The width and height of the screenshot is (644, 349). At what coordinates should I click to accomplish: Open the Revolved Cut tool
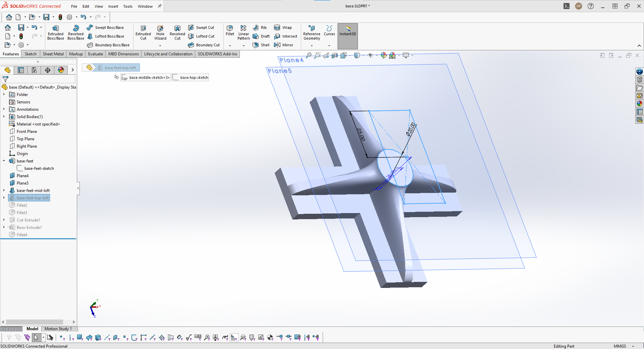coord(177,33)
